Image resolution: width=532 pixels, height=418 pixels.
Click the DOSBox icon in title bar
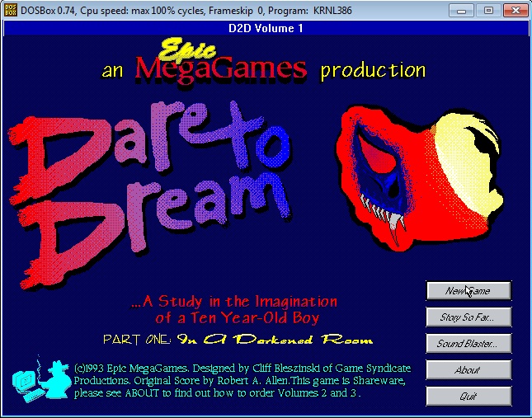tap(11, 10)
